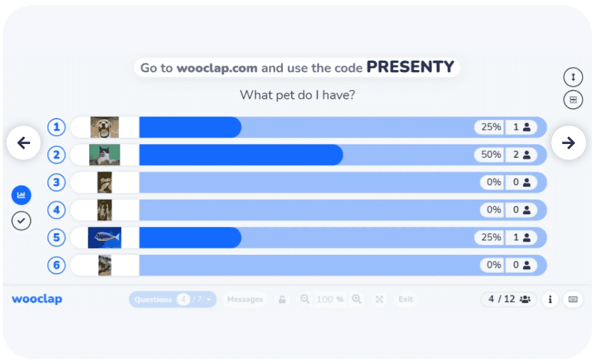Open the info icon at bottom right
609x364 pixels.
pyautogui.click(x=550, y=299)
